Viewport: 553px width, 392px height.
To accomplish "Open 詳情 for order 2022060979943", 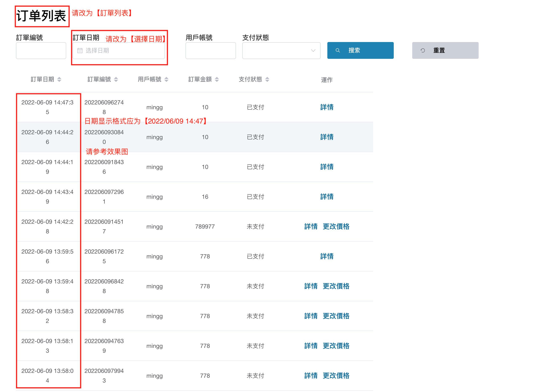I will [x=311, y=375].
